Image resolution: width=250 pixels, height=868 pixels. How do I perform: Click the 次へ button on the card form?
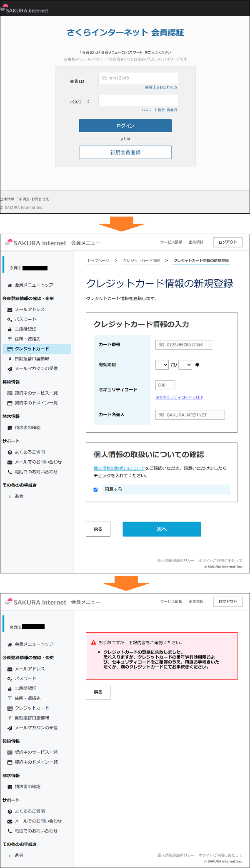[162, 529]
